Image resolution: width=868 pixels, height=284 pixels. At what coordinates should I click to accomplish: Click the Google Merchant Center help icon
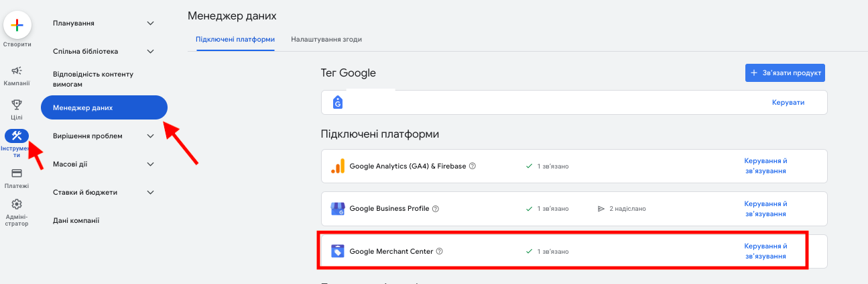[440, 252]
